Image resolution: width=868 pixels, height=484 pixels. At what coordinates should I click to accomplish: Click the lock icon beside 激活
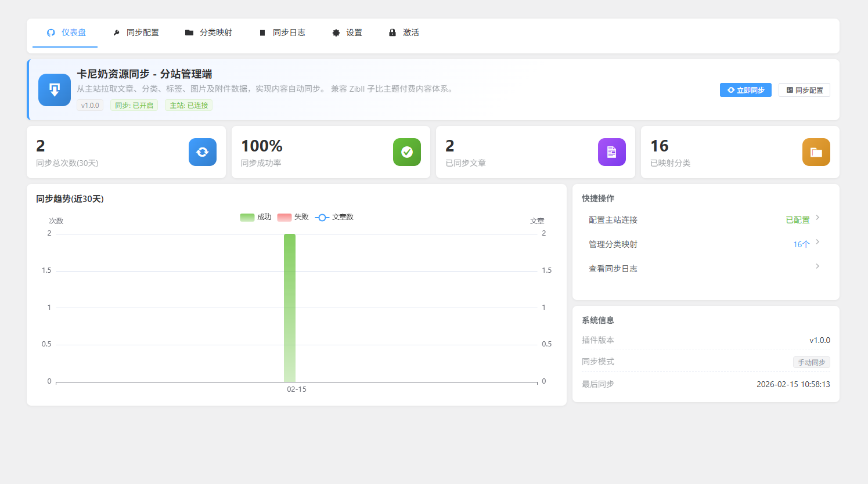coord(392,33)
